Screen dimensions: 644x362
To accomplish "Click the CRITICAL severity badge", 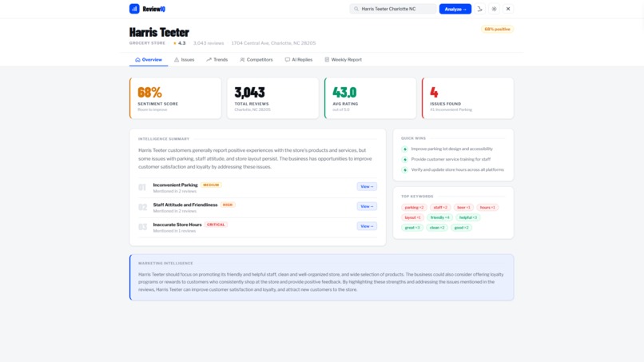I will pyautogui.click(x=216, y=225).
